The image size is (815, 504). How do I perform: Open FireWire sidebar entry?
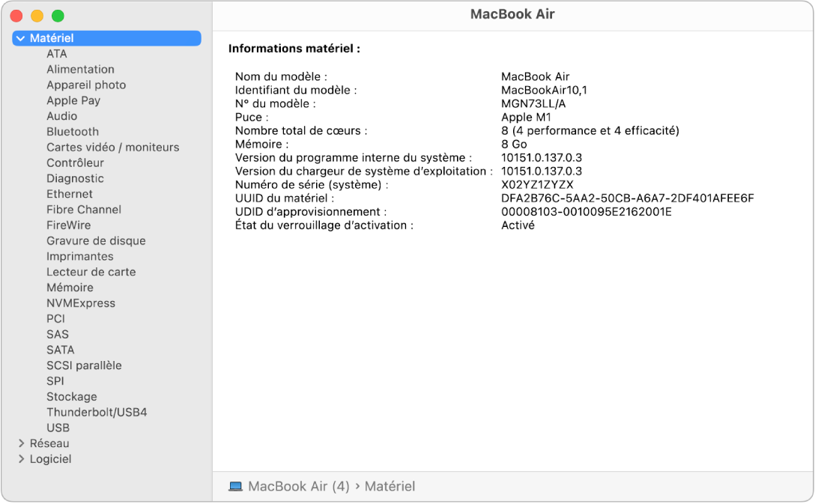(69, 225)
